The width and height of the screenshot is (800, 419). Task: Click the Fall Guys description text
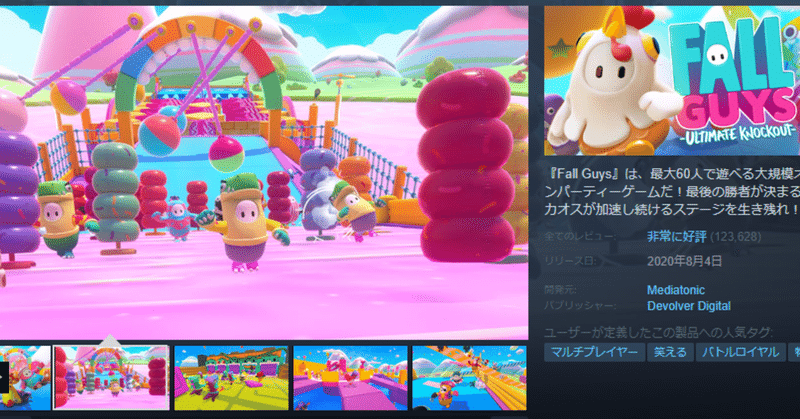pos(672,191)
